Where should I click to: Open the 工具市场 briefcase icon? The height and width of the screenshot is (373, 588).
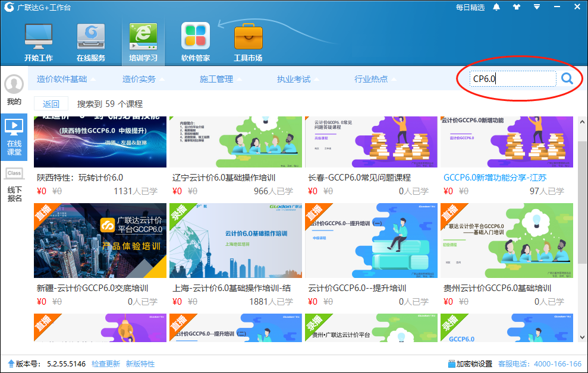point(248,36)
